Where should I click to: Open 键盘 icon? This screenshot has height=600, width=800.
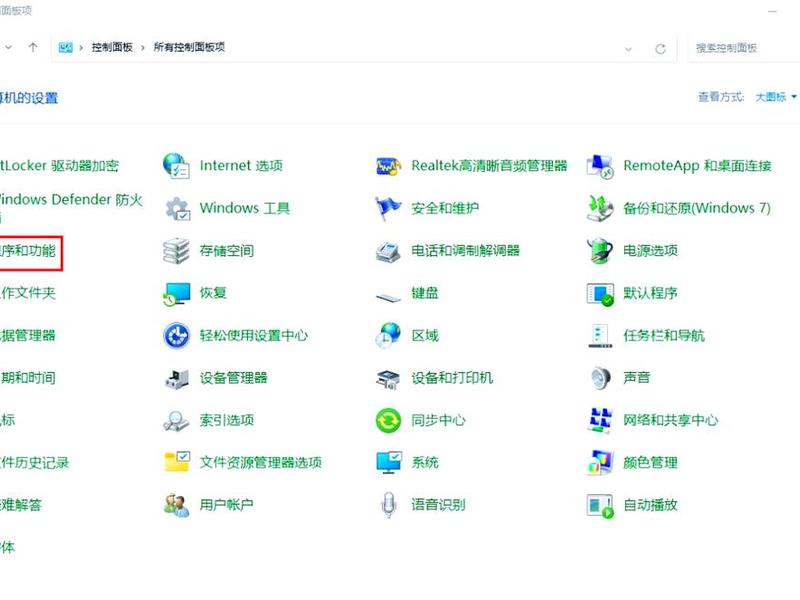tap(388, 296)
